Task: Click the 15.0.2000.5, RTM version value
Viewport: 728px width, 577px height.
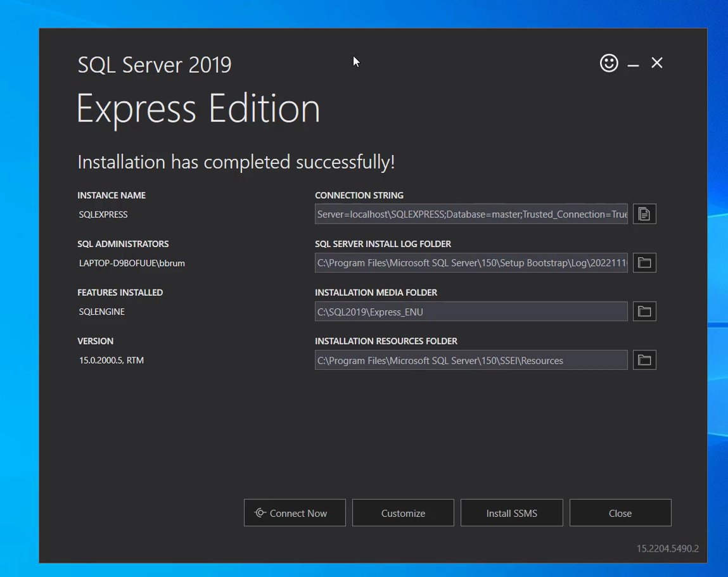Action: coord(112,360)
